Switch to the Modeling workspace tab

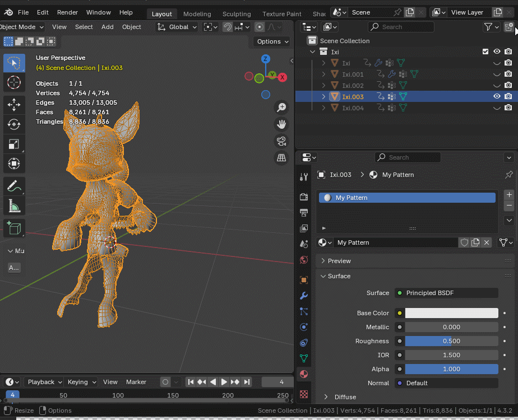[x=197, y=14]
